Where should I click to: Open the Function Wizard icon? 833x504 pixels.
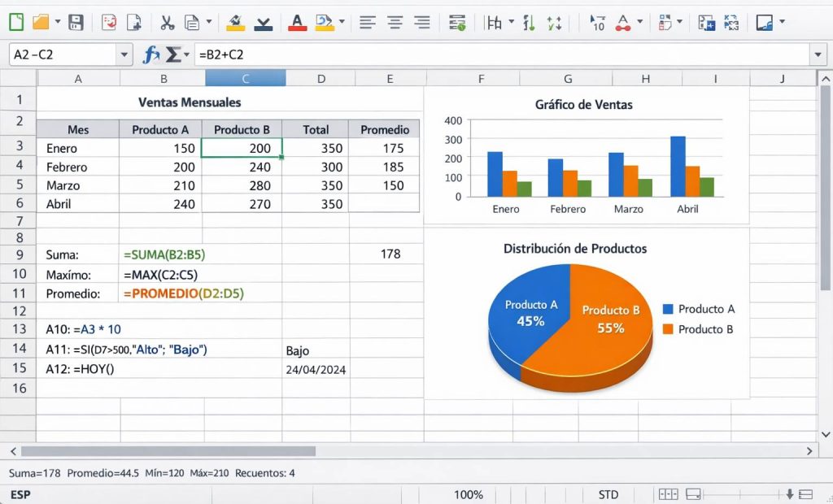point(151,54)
